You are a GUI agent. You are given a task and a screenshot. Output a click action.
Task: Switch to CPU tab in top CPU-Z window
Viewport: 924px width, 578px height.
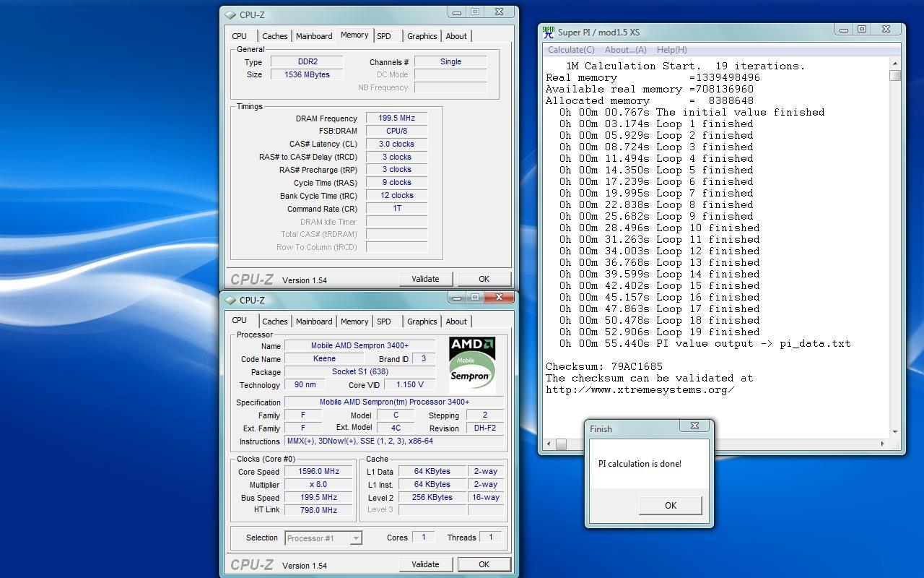click(239, 36)
